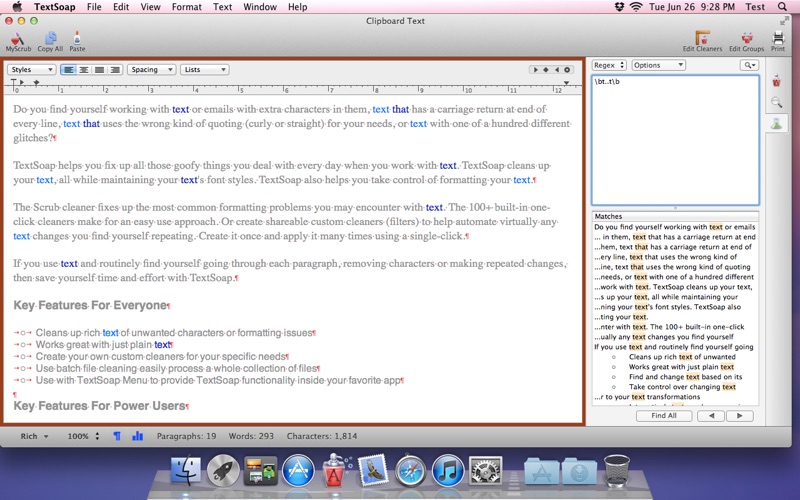Set justified text alignment
The height and width of the screenshot is (500, 800).
click(99, 70)
